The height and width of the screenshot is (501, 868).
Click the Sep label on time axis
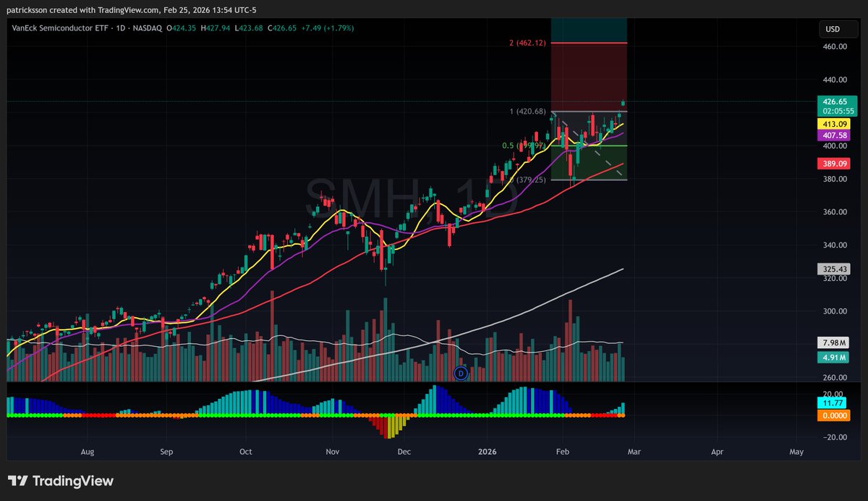[166, 451]
